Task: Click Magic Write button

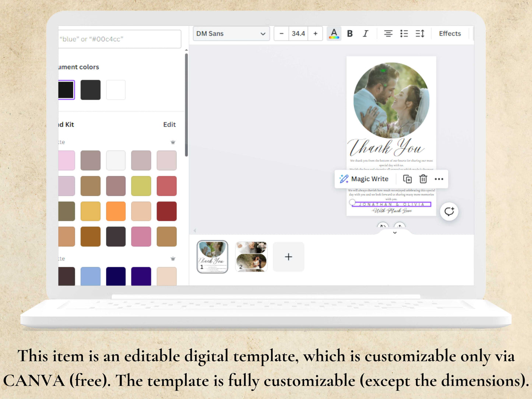Action: coord(364,179)
